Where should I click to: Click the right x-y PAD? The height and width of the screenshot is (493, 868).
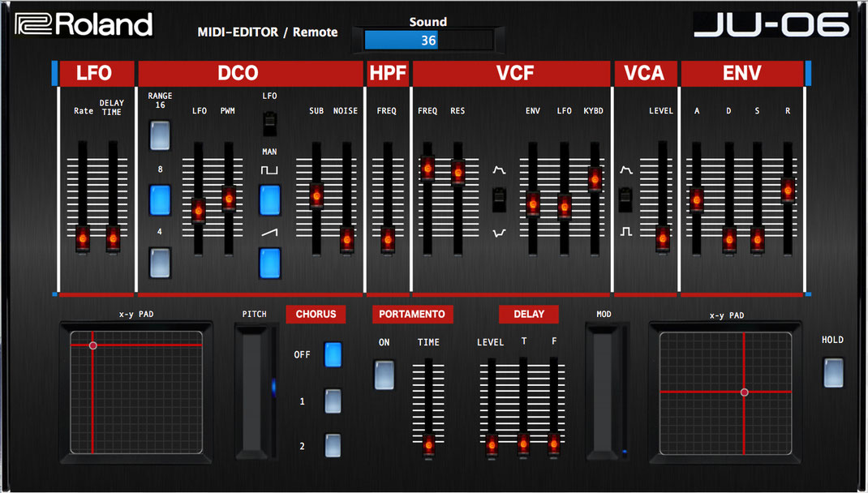[x=725, y=392]
